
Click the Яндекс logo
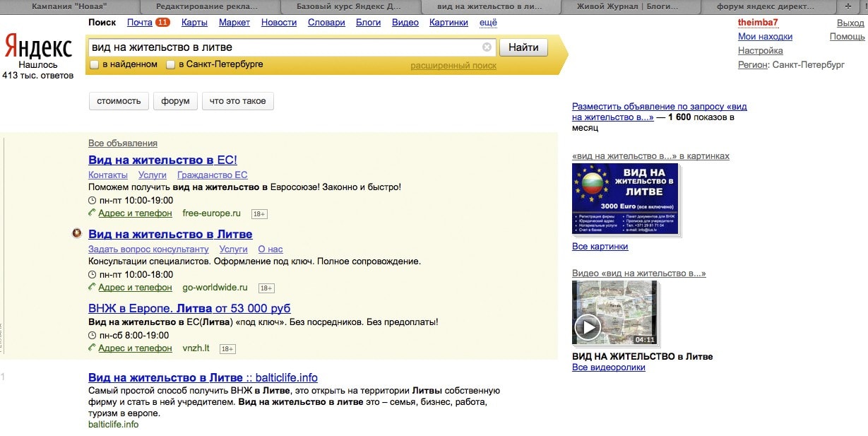click(38, 47)
